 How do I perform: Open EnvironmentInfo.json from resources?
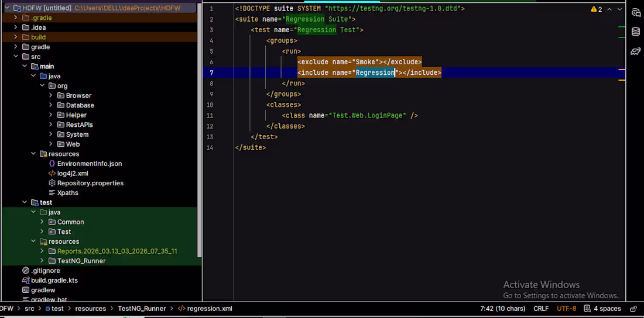[89, 164]
